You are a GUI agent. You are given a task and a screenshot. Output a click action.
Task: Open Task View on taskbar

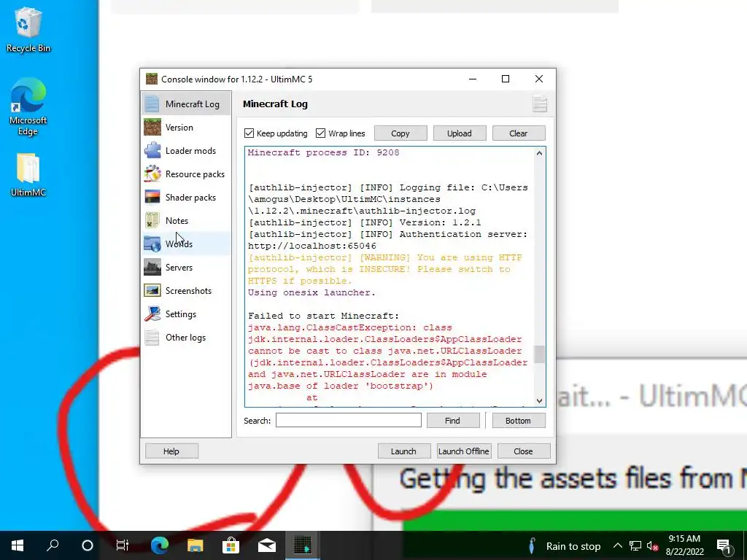click(123, 545)
